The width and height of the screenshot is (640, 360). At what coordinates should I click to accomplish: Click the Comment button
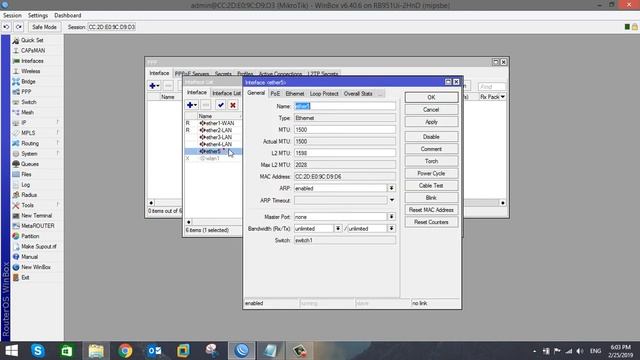[x=431, y=149]
